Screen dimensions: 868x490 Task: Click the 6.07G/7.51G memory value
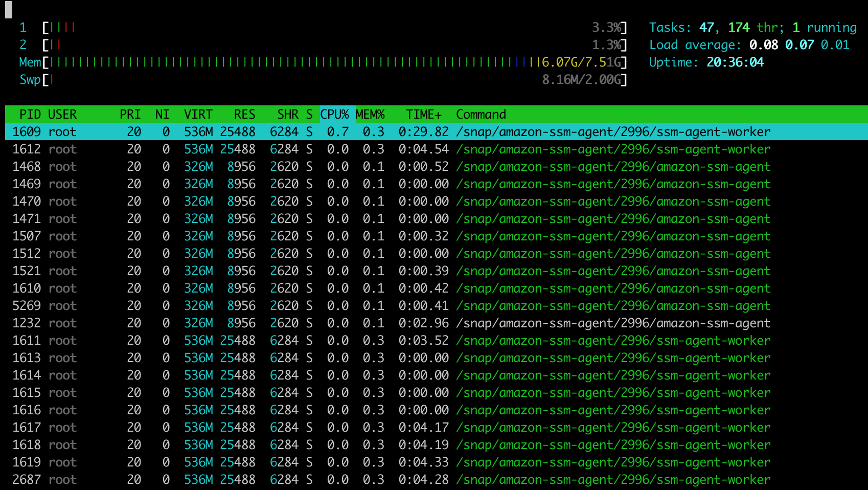click(x=581, y=62)
